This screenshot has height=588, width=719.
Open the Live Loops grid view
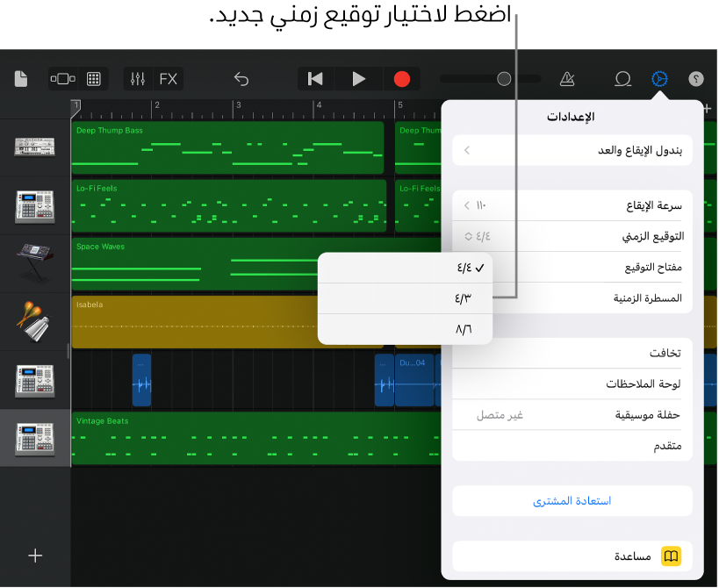pyautogui.click(x=91, y=78)
